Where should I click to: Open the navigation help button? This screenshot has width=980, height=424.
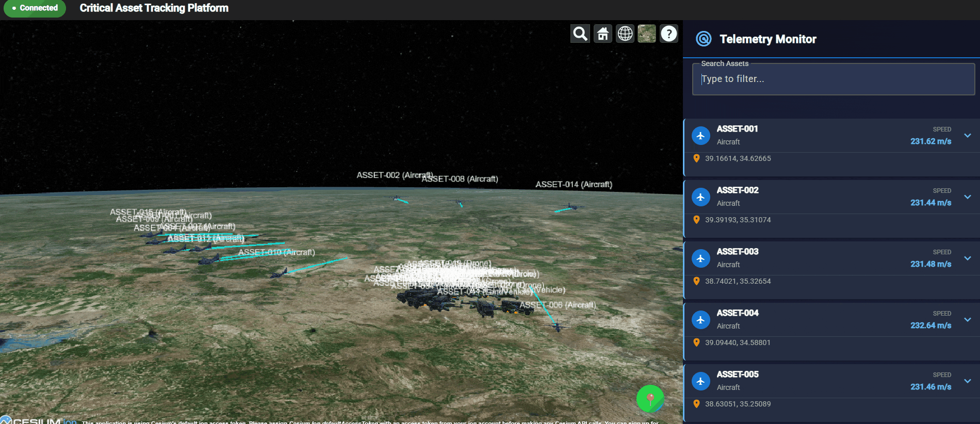click(x=669, y=34)
